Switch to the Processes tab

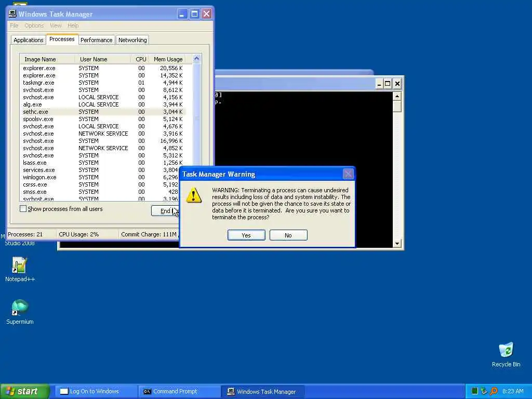pyautogui.click(x=62, y=39)
